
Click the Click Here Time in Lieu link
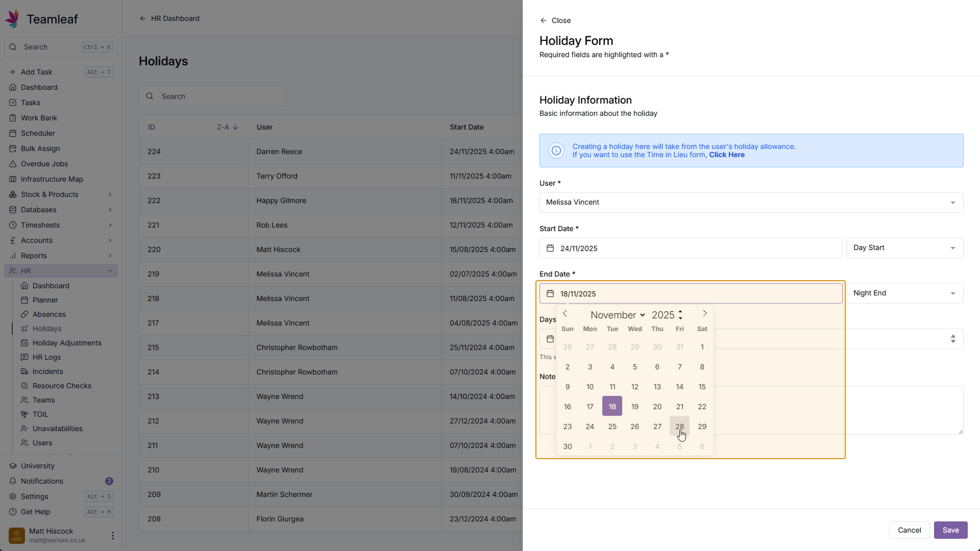tap(726, 155)
